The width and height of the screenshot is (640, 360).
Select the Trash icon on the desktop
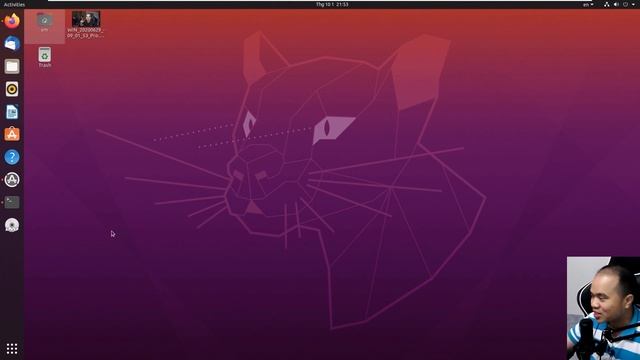click(44, 57)
